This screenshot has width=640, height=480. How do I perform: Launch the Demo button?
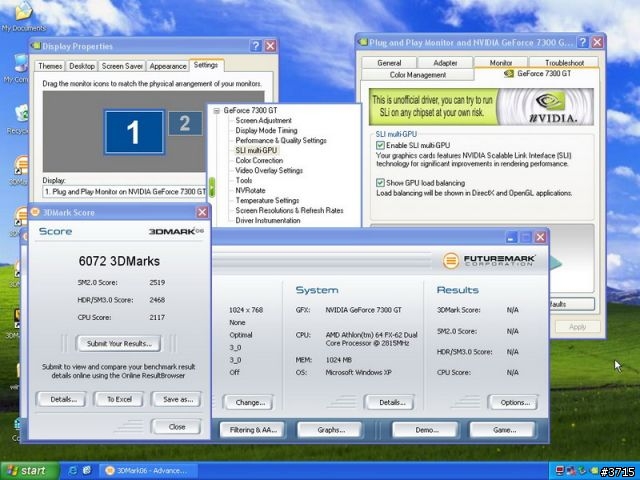click(426, 430)
